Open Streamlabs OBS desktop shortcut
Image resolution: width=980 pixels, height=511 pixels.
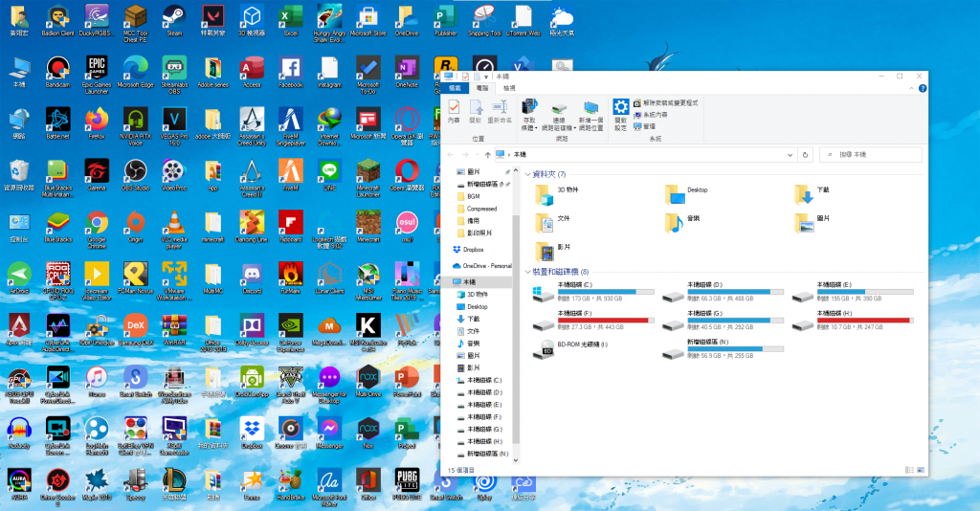coord(174,75)
